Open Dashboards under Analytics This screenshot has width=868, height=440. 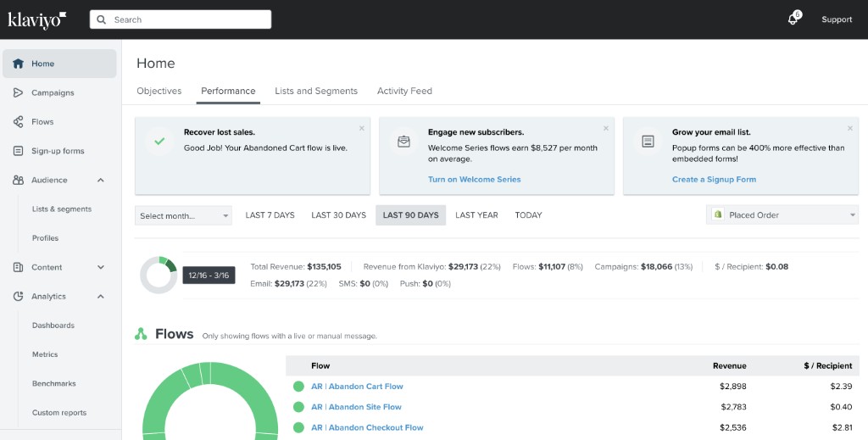tap(53, 326)
